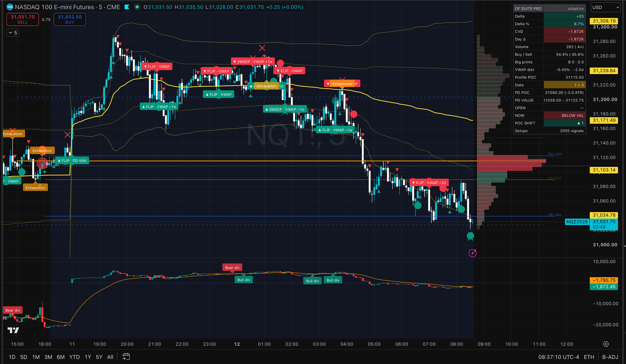Click the SWEEP · VWAP −1σ green signal label
This screenshot has width=626, height=364.
pyautogui.click(x=285, y=109)
